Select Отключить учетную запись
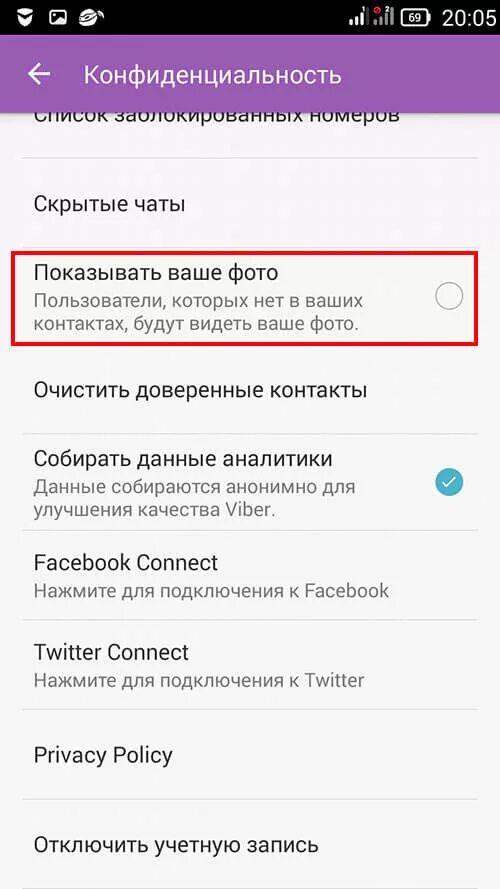Image resolution: width=500 pixels, height=889 pixels. click(250, 845)
